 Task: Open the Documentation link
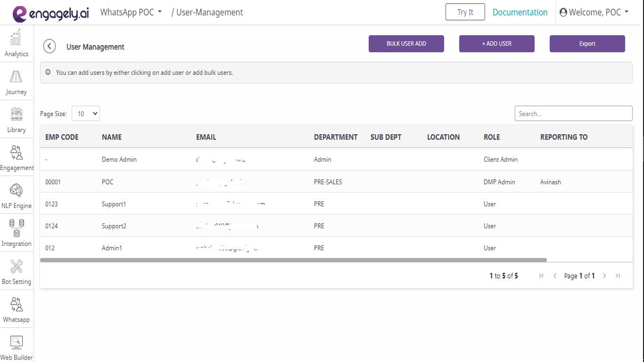pyautogui.click(x=520, y=12)
